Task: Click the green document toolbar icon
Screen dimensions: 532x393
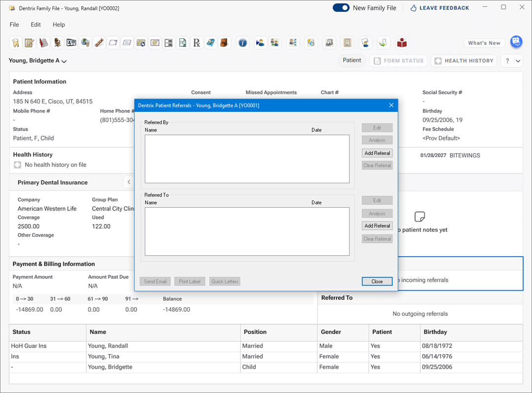Action: pyautogui.click(x=183, y=43)
